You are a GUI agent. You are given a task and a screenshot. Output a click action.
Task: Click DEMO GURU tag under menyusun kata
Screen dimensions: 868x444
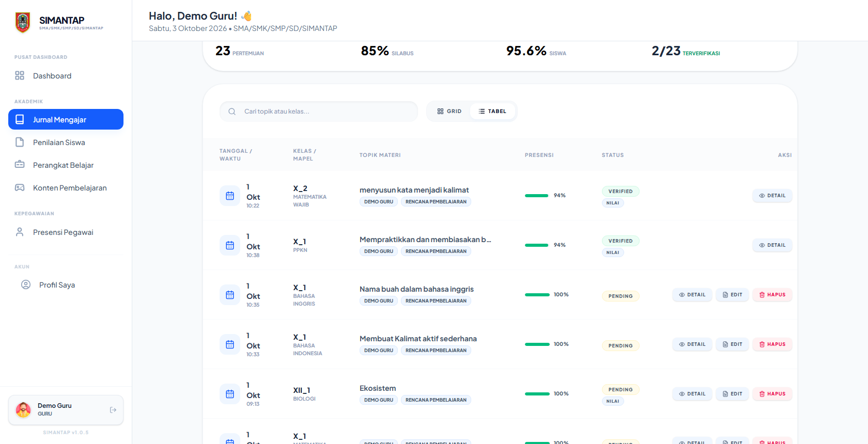(379, 202)
